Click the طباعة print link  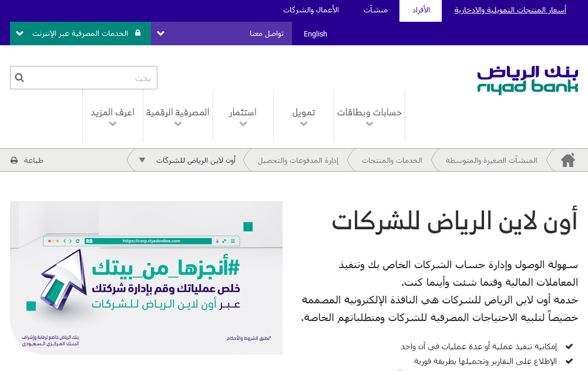click(x=33, y=161)
